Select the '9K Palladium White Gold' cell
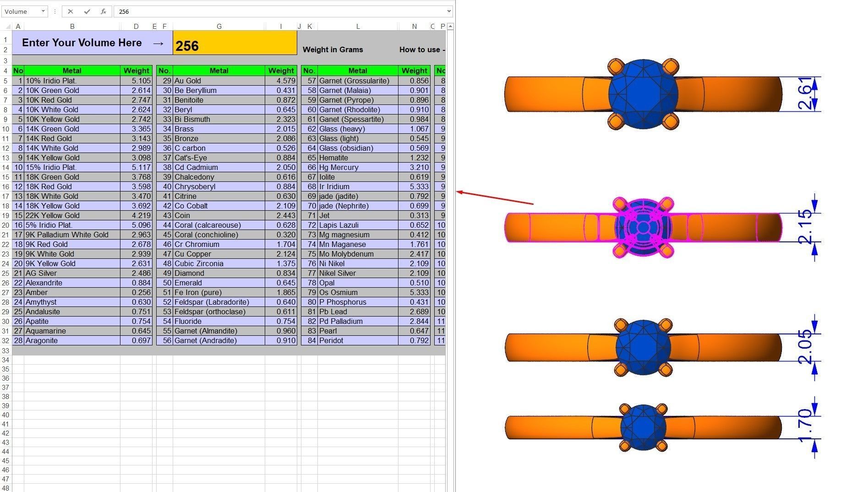This screenshot has height=492, width=868. tap(72, 235)
